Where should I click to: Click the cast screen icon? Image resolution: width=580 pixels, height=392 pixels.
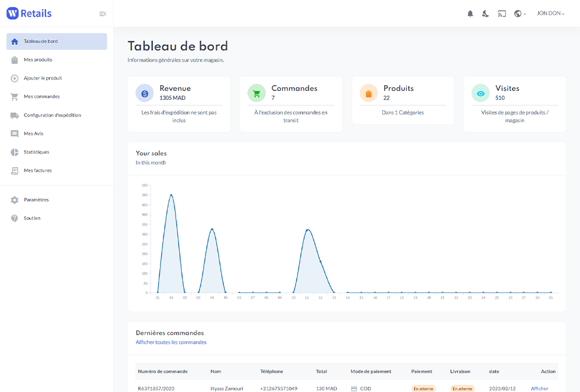coord(502,14)
